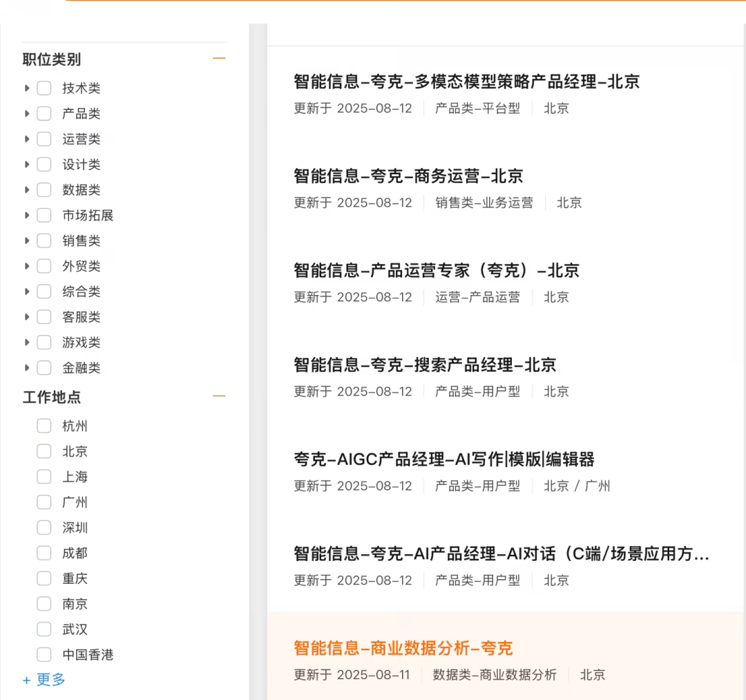Screen dimensions: 746x700
Task: Enable the 销售类 checkbox
Action: [44, 240]
